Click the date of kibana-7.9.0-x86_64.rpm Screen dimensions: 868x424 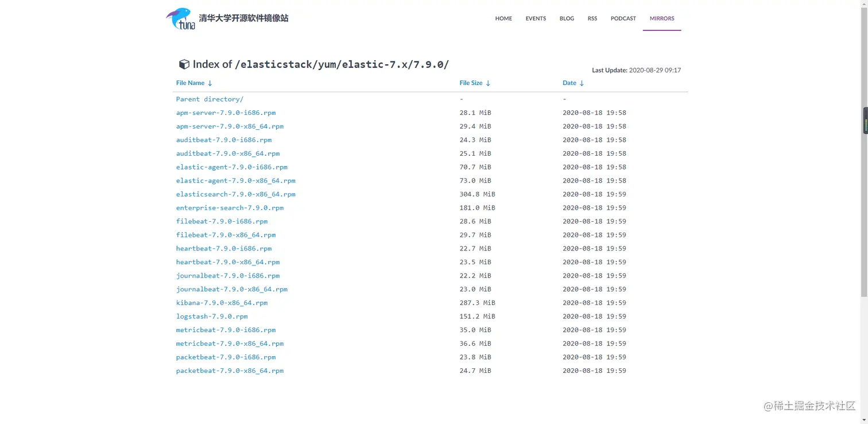pyautogui.click(x=594, y=303)
